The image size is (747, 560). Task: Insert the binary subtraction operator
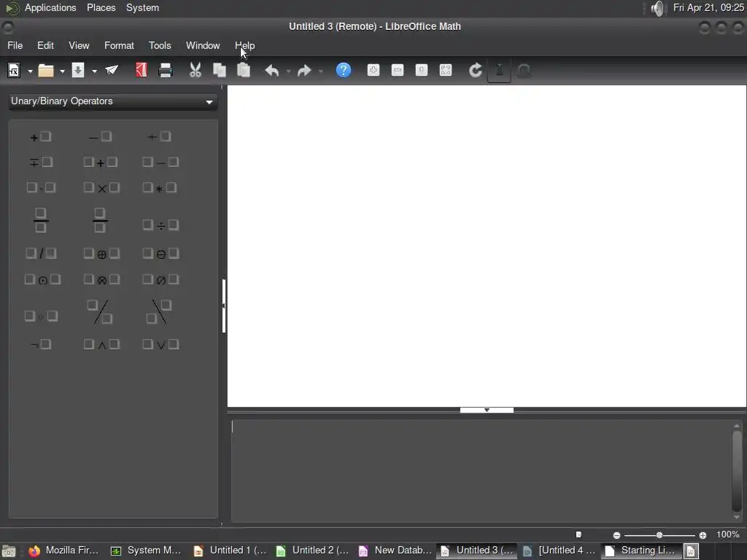click(x=160, y=163)
